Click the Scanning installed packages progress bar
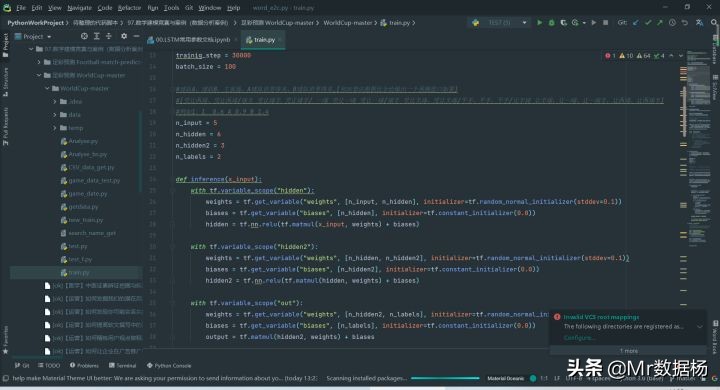Screen dimensions: 720x390 [445, 379]
